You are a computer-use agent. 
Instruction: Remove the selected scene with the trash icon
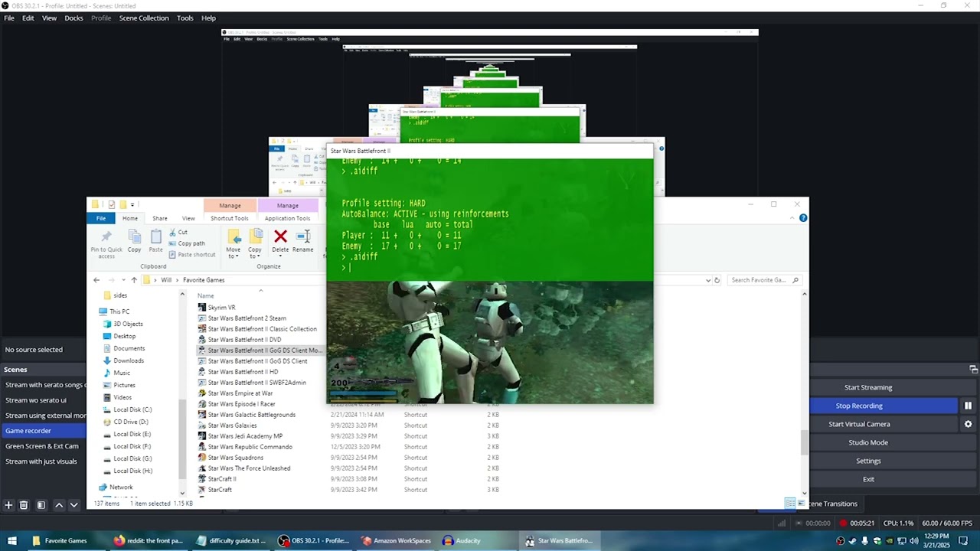[x=24, y=505]
